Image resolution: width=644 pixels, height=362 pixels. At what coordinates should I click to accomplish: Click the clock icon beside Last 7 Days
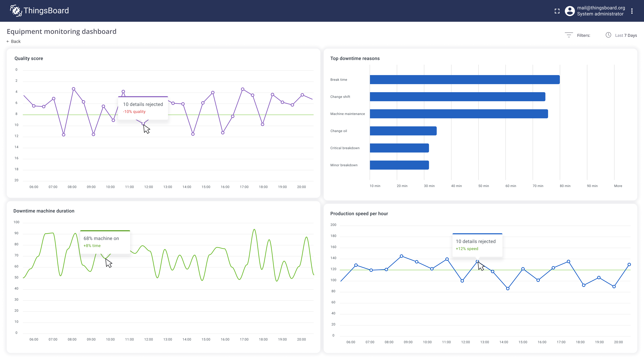(x=608, y=35)
